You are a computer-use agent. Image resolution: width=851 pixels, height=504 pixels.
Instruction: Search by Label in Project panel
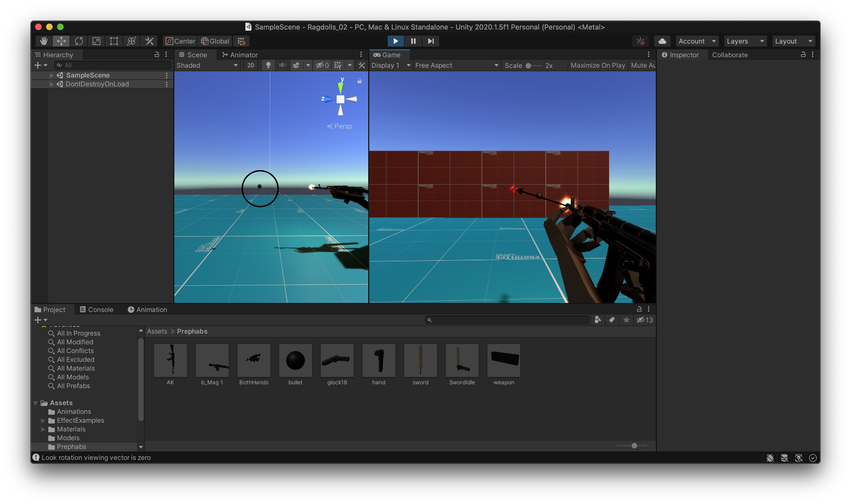[x=612, y=320]
